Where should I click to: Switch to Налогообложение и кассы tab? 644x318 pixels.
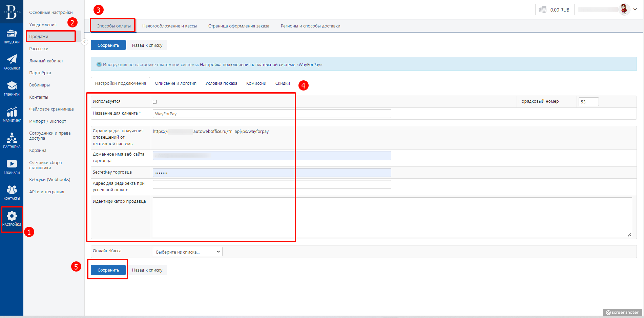pyautogui.click(x=169, y=26)
